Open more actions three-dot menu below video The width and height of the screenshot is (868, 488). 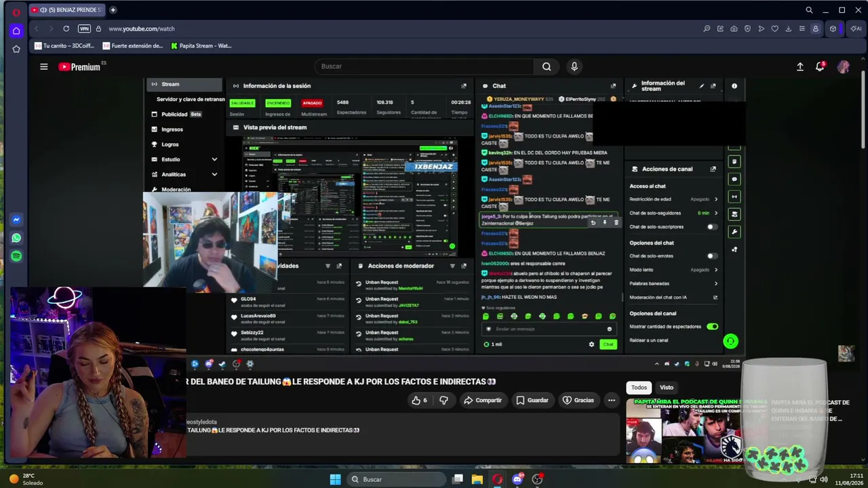pyautogui.click(x=612, y=401)
